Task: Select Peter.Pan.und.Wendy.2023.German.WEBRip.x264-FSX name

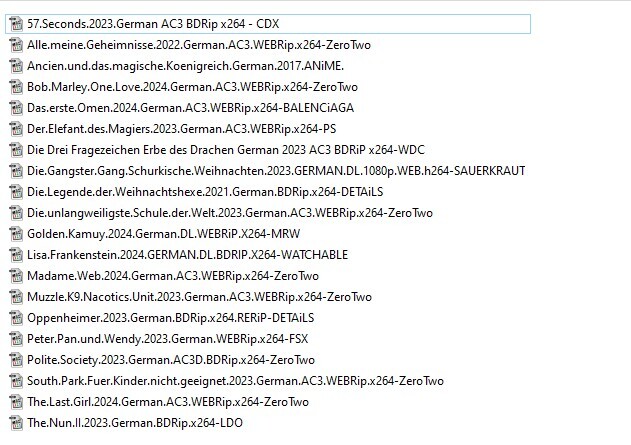Action: pyautogui.click(x=167, y=339)
